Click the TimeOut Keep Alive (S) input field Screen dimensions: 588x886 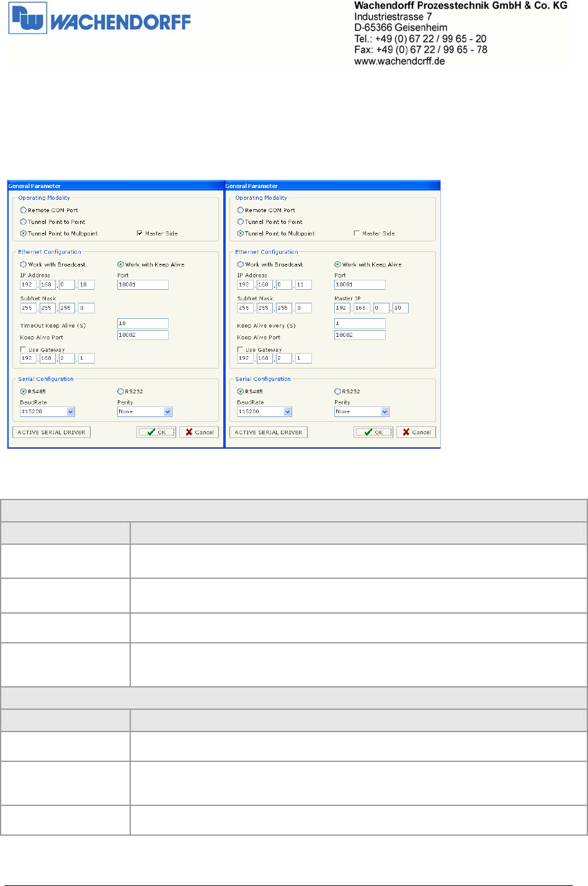pyautogui.click(x=143, y=323)
